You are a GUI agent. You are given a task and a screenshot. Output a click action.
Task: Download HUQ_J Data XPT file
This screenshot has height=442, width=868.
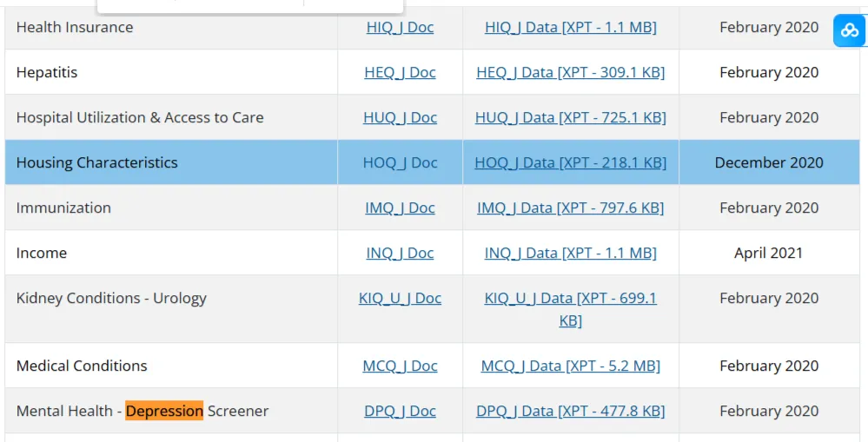tap(571, 117)
